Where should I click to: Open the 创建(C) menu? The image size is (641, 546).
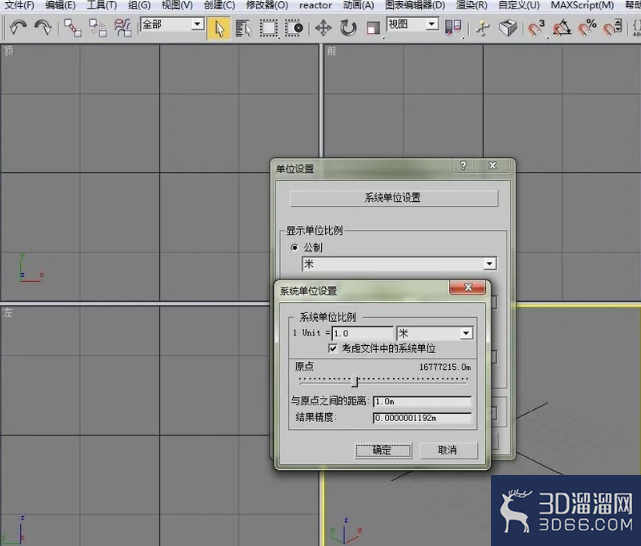219,5
